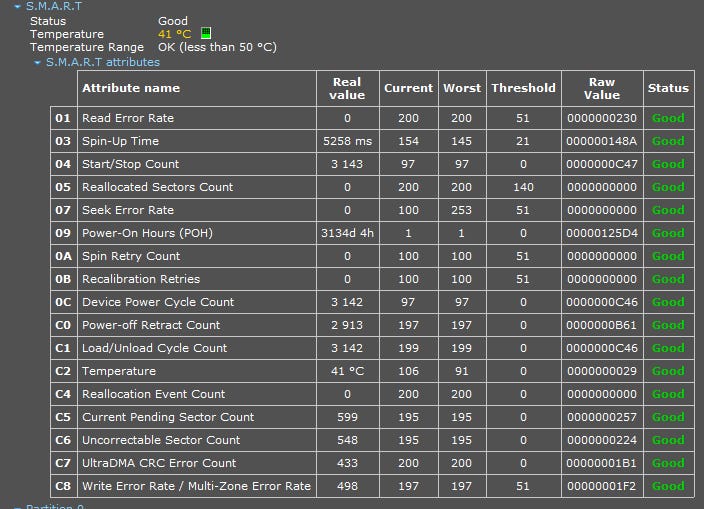This screenshot has height=509, width=704.
Task: Select UltraDMA CRC Error Count attribute
Action: (158, 463)
